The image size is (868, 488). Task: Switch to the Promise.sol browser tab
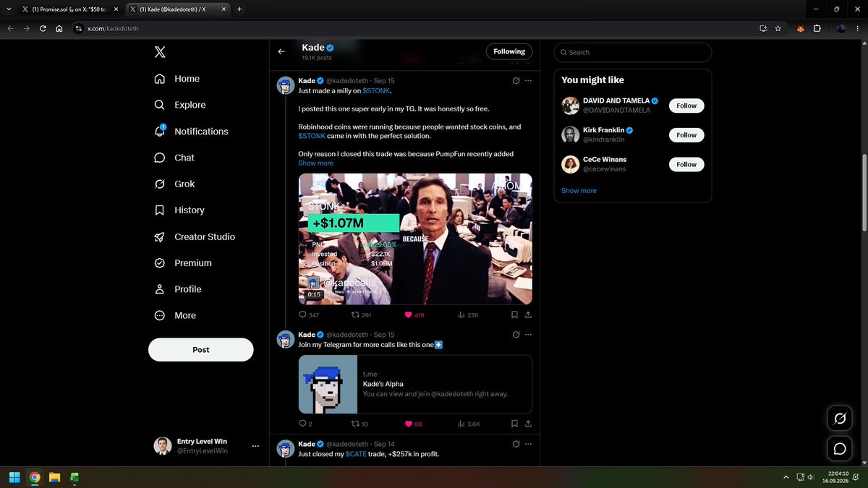69,9
